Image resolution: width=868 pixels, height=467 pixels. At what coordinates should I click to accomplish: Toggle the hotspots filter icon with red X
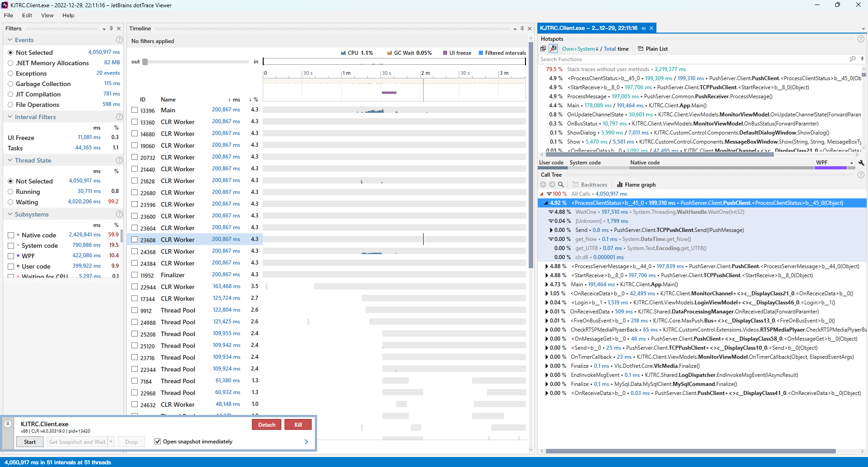[x=553, y=48]
